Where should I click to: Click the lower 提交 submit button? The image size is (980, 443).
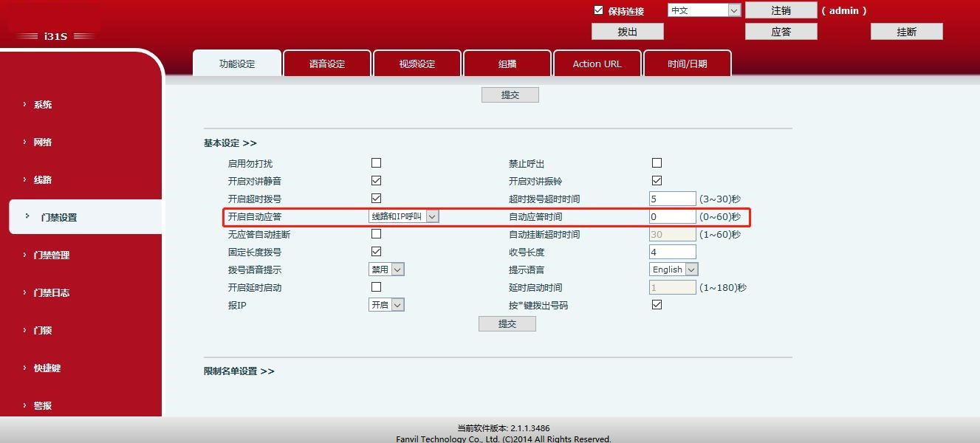pos(507,323)
